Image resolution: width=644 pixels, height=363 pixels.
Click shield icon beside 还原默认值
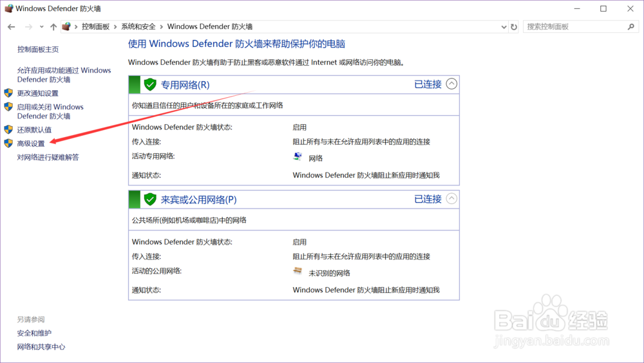(8, 129)
